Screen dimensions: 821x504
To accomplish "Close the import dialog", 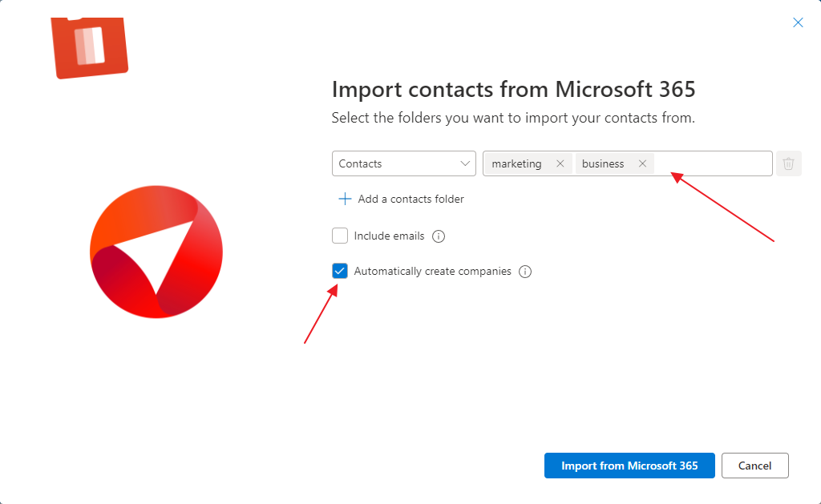I will [798, 22].
